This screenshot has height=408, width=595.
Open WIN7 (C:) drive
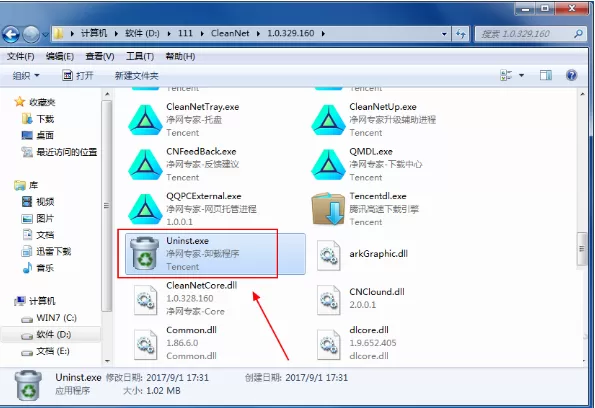49,318
